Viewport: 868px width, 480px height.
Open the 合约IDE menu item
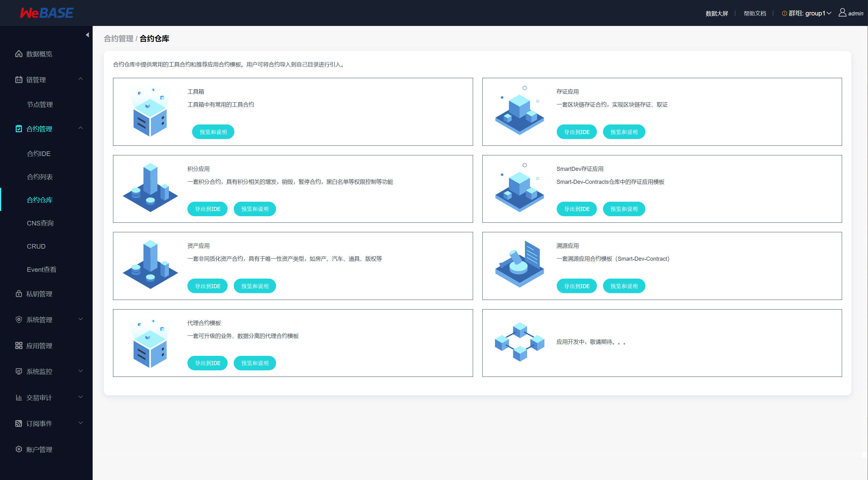click(x=39, y=154)
